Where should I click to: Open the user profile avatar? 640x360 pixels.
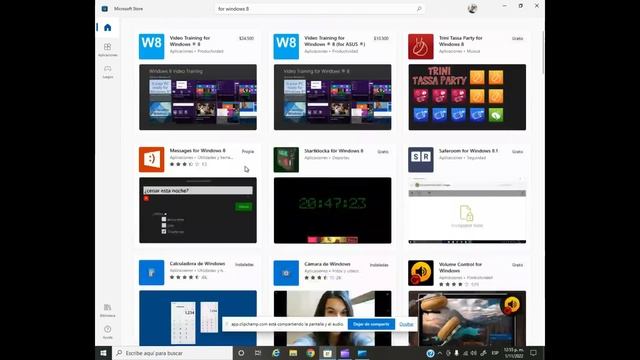tap(472, 9)
